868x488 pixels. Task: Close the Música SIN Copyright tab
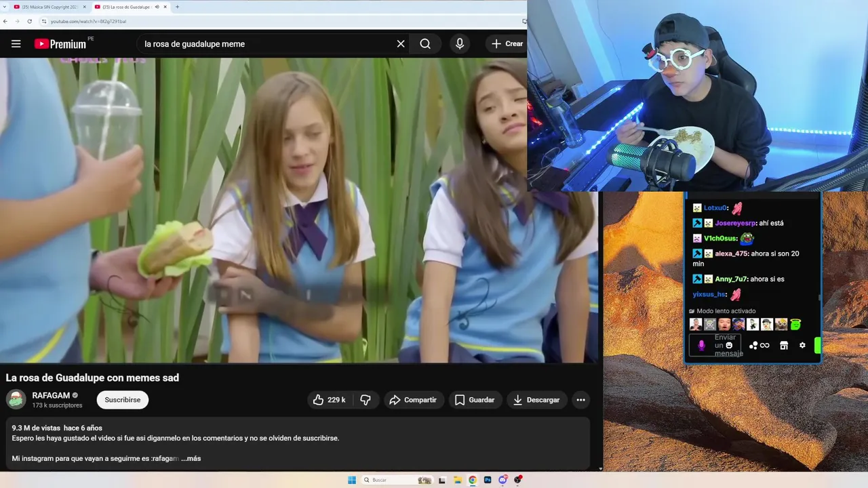tap(85, 7)
